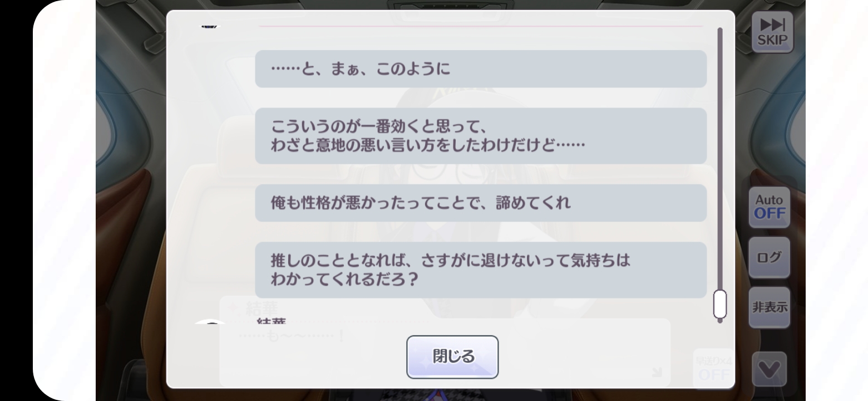This screenshot has width=868, height=401.
Task: Select the 「わざと意地の悪い言い方」 log entry
Action: 481,136
